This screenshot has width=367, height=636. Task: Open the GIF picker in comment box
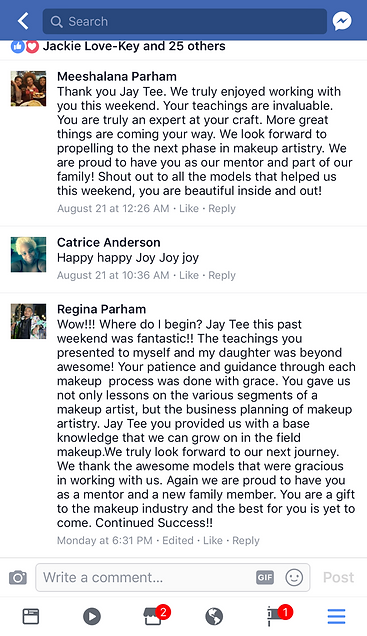tap(265, 577)
